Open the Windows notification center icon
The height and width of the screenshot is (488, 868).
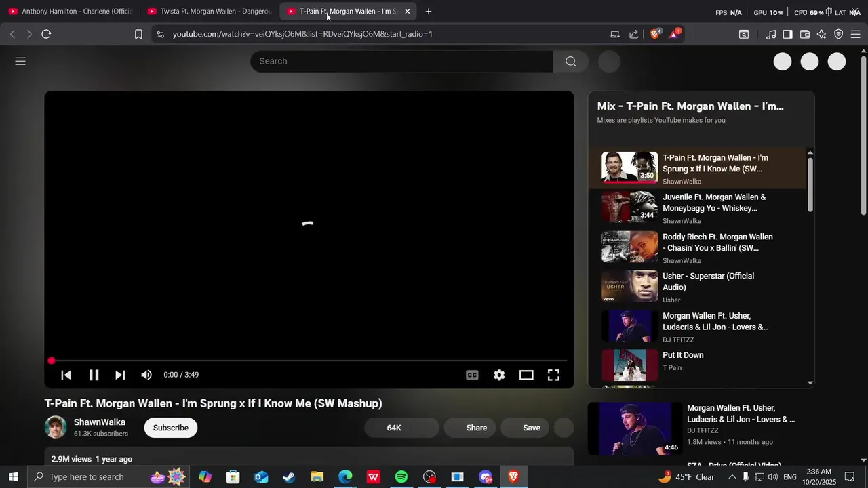point(850,477)
